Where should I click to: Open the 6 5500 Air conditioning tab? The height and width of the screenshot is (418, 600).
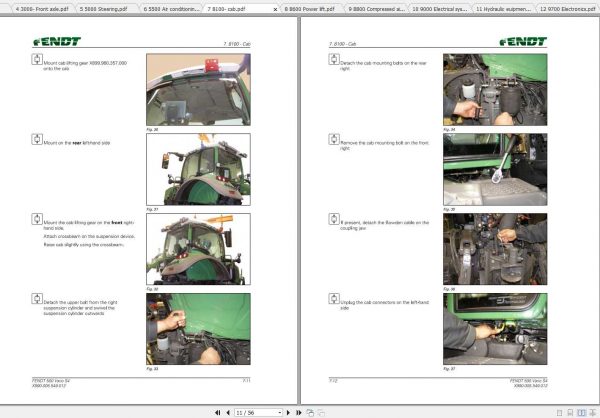tap(170, 8)
